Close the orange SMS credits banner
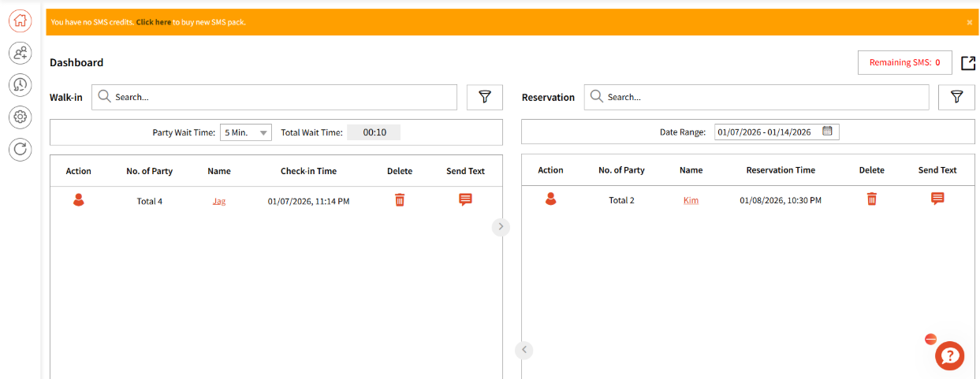 (969, 23)
